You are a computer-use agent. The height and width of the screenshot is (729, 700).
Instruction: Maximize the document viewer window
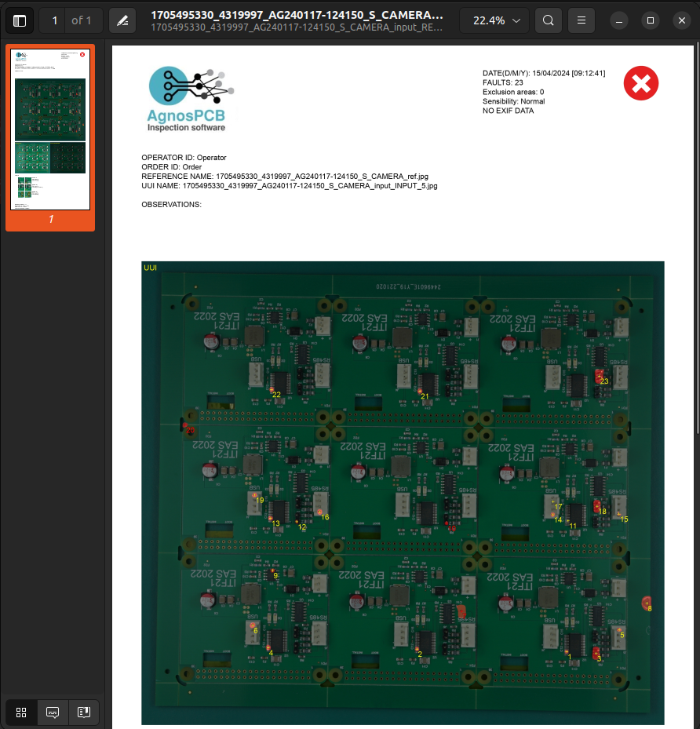(x=650, y=20)
